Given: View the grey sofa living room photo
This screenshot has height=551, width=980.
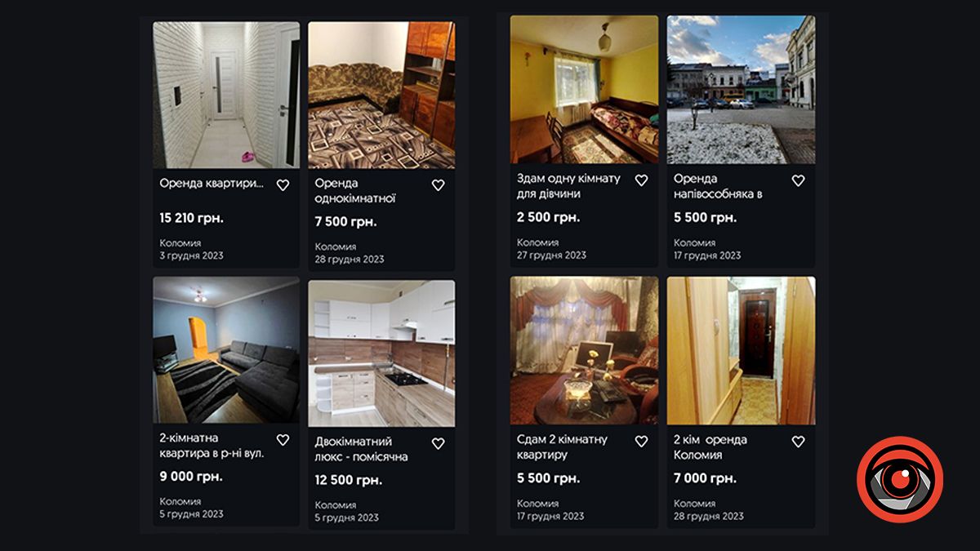Looking at the screenshot, I should point(226,349).
